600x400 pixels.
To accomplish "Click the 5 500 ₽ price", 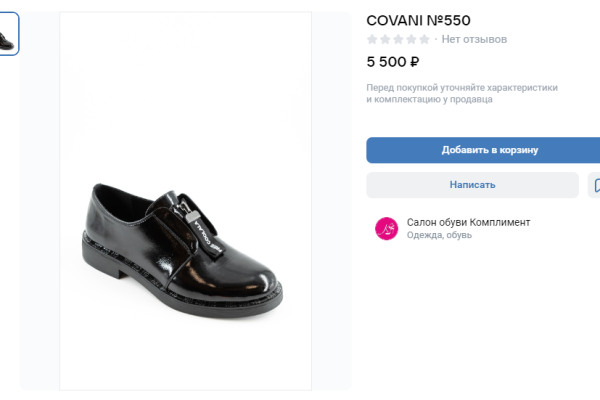I will coord(393,62).
